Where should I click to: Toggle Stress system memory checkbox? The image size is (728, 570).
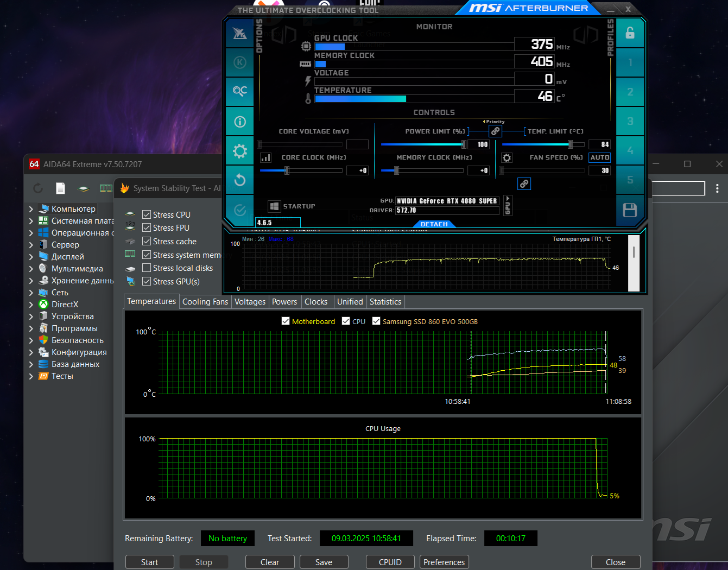tap(147, 255)
